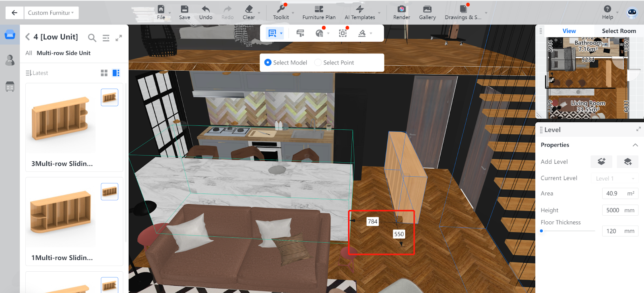Click the Save icon in toolbar

(x=184, y=10)
